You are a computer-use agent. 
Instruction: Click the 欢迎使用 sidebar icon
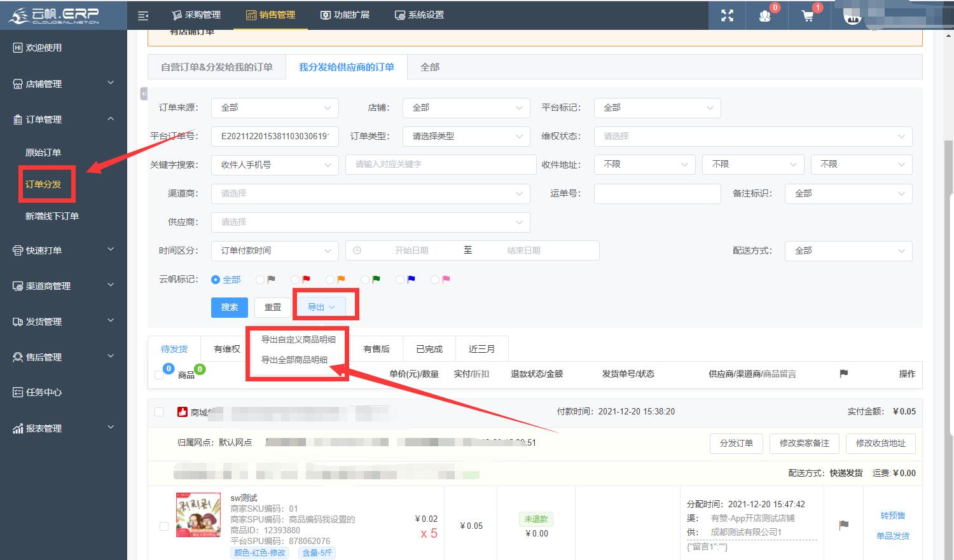click(x=18, y=48)
